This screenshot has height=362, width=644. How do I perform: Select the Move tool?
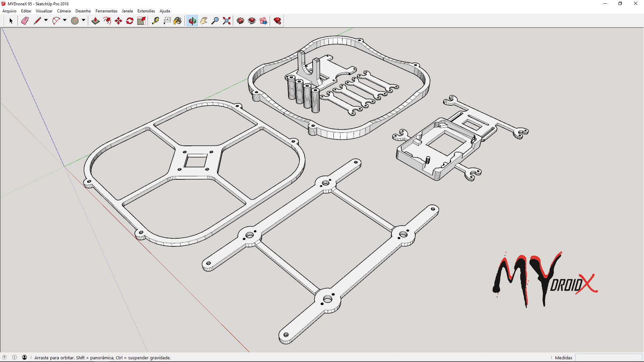click(x=118, y=21)
